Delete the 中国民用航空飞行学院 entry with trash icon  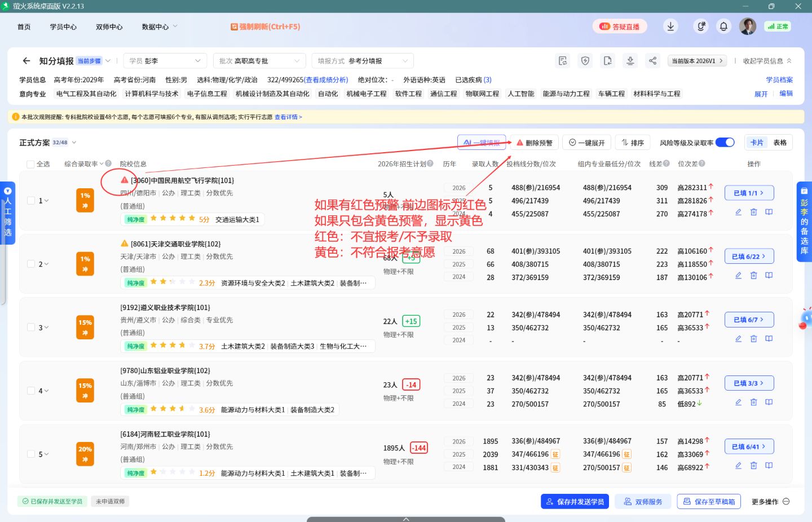point(753,212)
